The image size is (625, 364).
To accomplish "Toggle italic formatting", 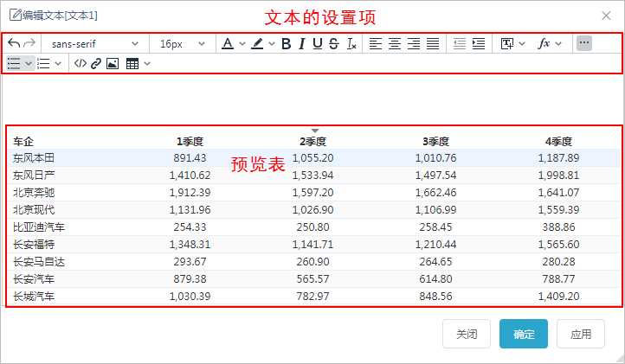I will tap(302, 43).
